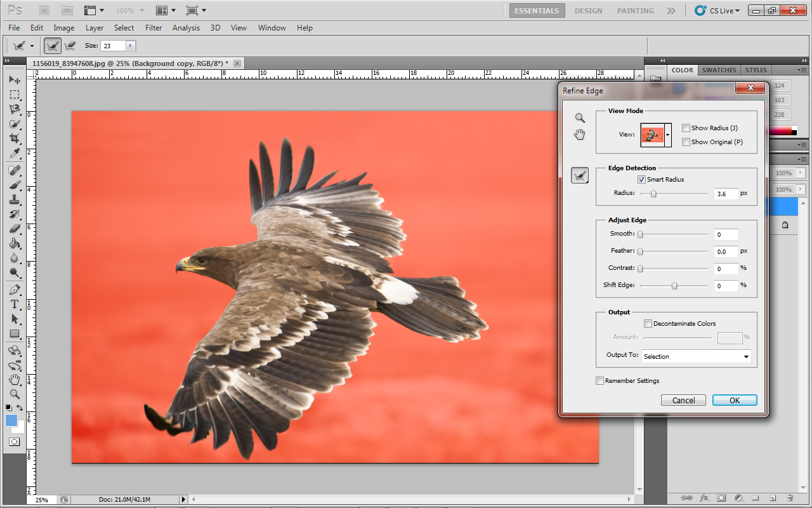Enable Decontaminate Colors checkbox
The width and height of the screenshot is (812, 508).
(648, 324)
